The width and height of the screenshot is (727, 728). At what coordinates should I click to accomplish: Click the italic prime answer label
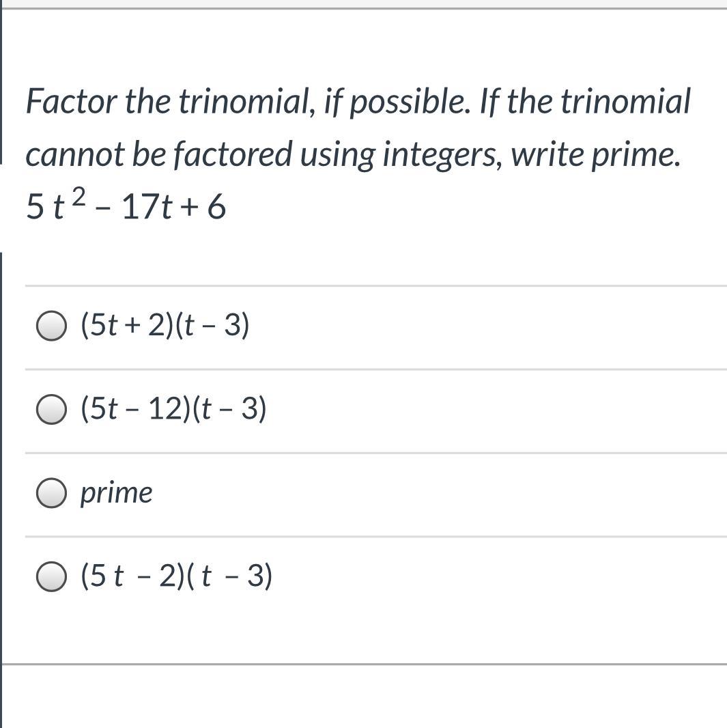click(x=116, y=492)
